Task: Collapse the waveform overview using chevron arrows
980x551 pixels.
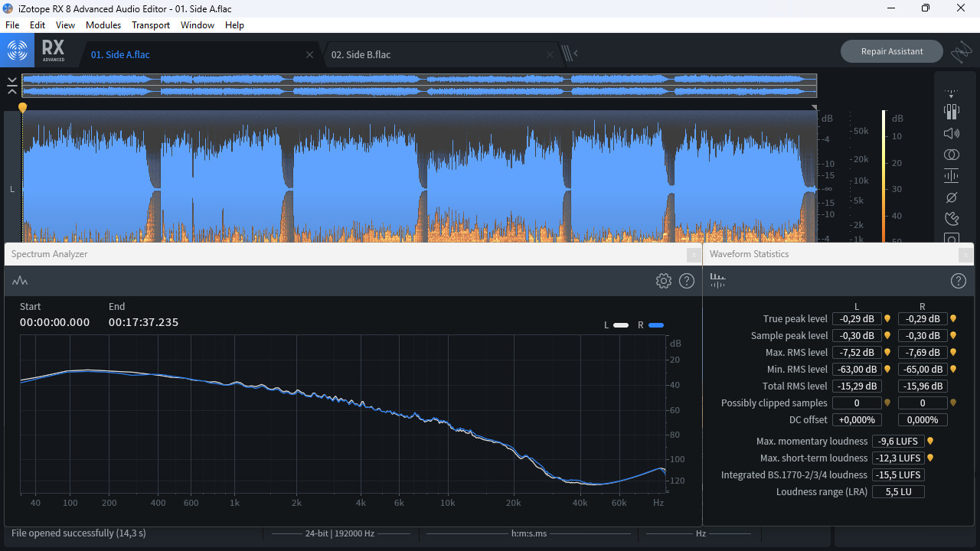Action: click(12, 85)
